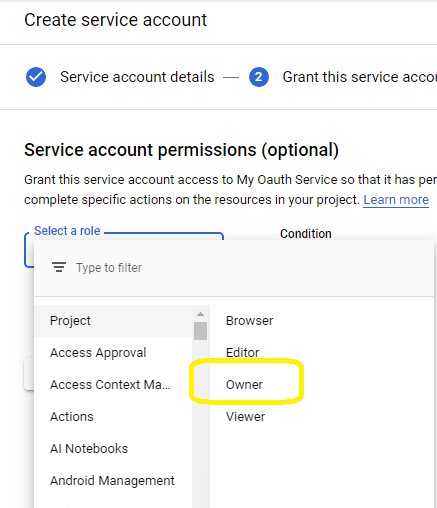Click the Service account permissions (optional) heading

point(181,150)
